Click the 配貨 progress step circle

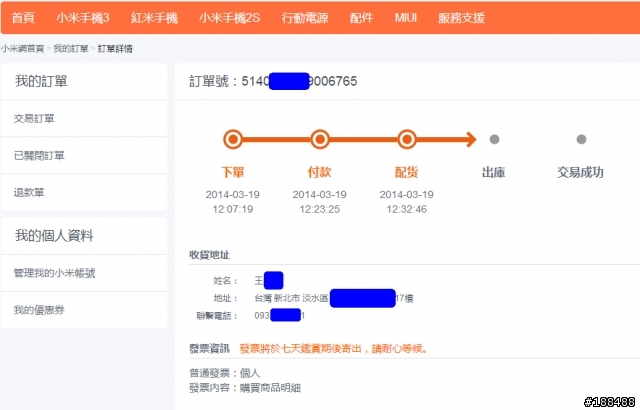click(407, 140)
